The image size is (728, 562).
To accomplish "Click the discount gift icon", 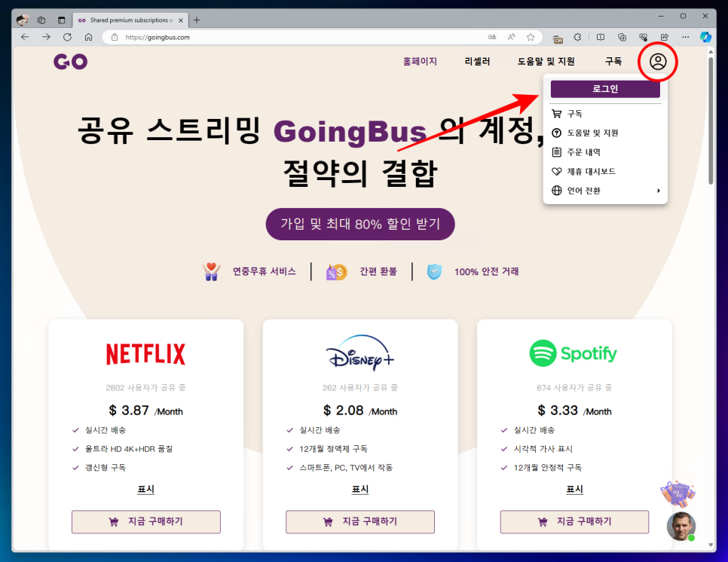I will click(x=678, y=493).
